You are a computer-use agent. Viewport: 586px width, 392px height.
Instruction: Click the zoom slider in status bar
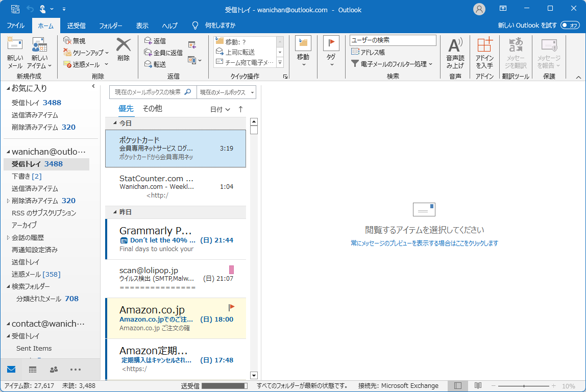coord(524,386)
